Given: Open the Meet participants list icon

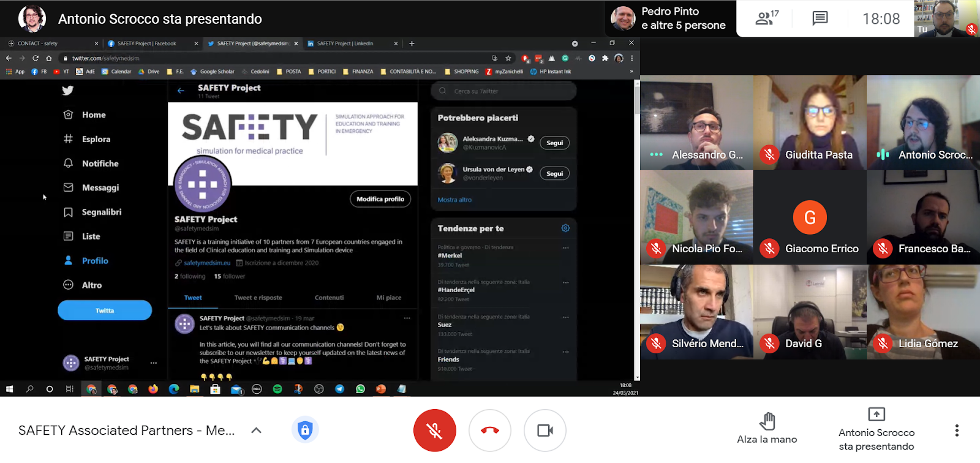Looking at the screenshot, I should (766, 18).
